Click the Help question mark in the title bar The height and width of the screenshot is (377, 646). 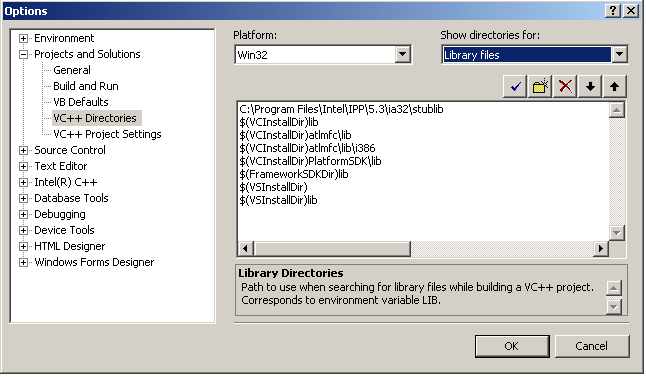coord(613,11)
